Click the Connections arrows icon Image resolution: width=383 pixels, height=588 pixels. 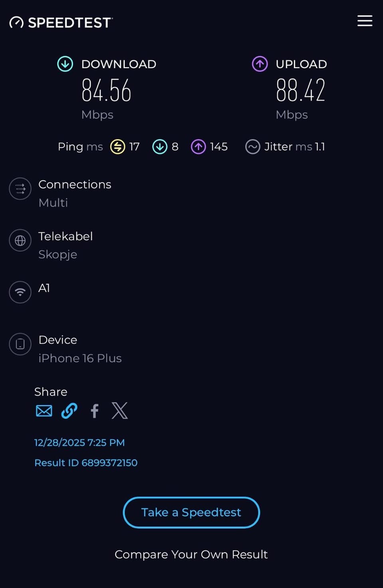[x=20, y=189]
